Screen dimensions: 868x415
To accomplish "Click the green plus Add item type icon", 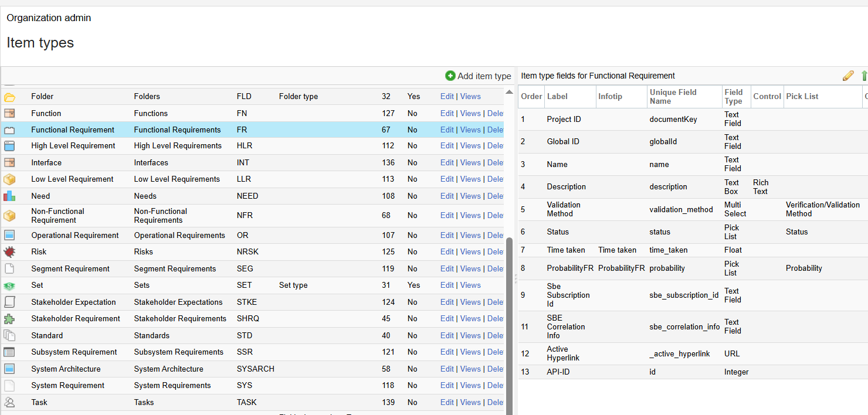I will (x=450, y=76).
